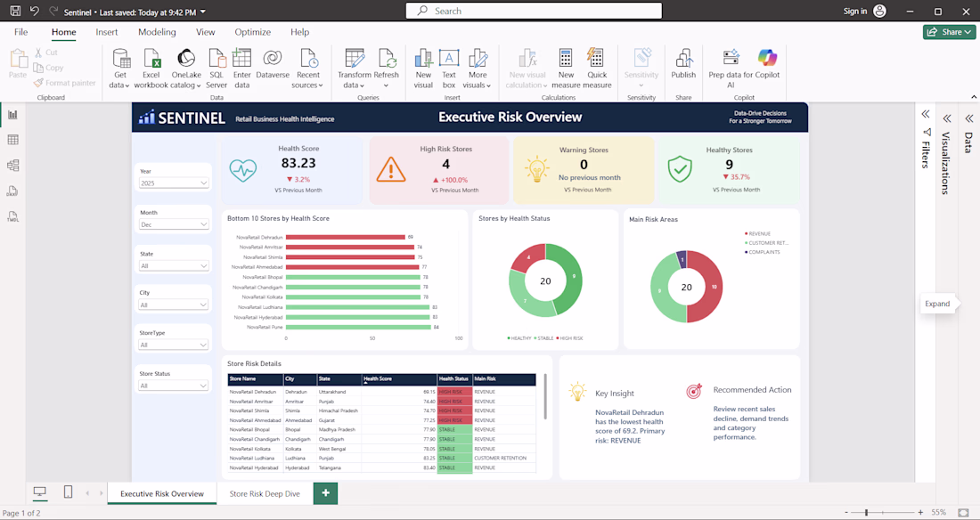Expand the Visualizations pane
The height and width of the screenshot is (520, 980).
[x=948, y=118]
